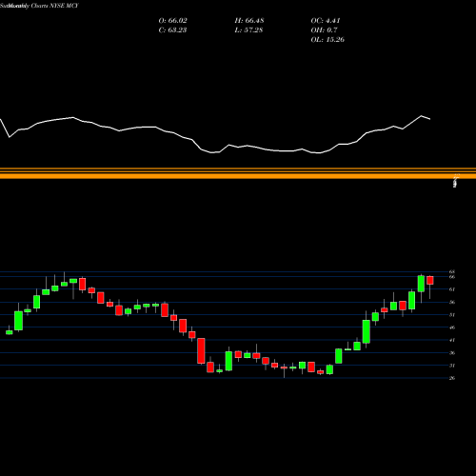476x476 pixels.
Task: Select the open value 'O: 66.02'
Action: [173, 21]
